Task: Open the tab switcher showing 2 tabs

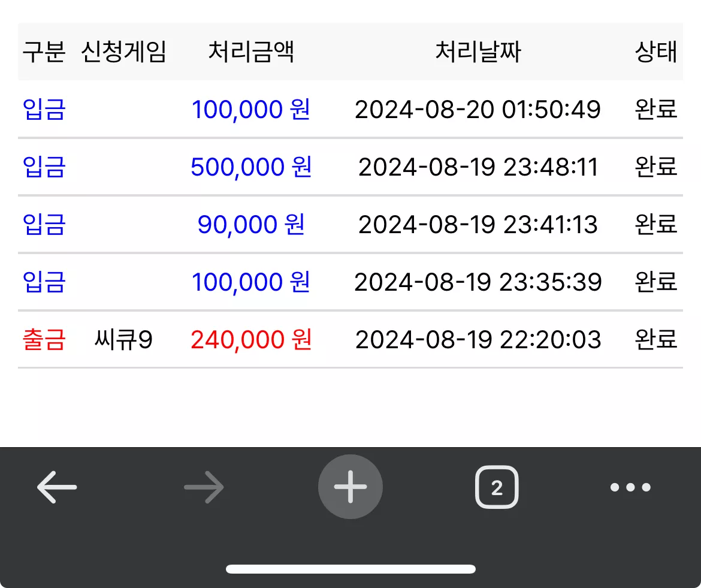Action: point(497,487)
